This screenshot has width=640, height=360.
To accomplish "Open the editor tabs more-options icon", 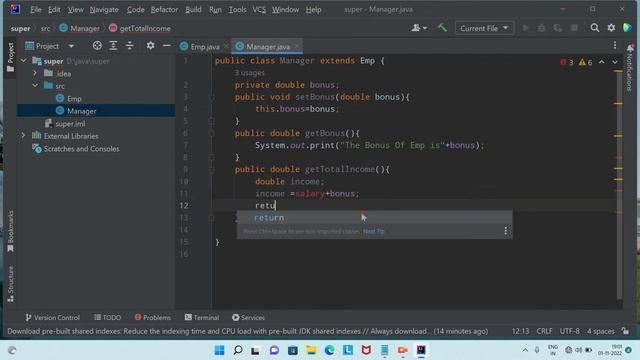I will point(615,45).
